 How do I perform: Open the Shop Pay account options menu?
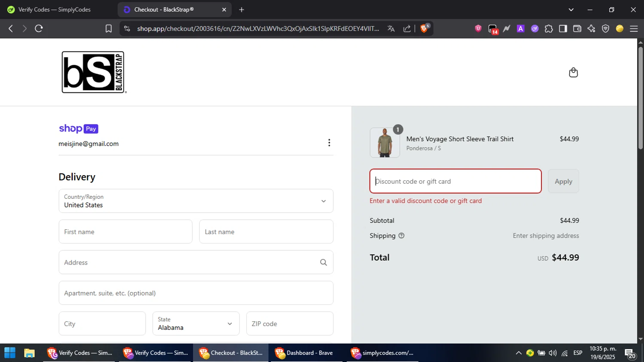329,143
